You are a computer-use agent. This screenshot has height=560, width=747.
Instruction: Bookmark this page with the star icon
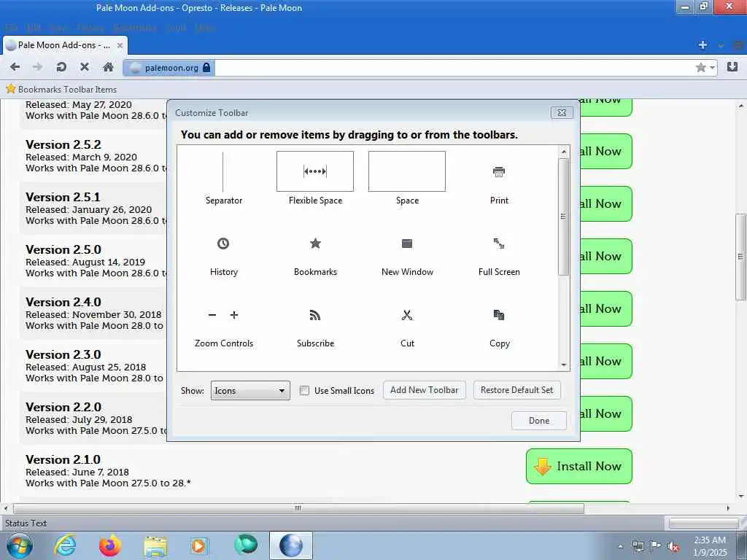pos(700,67)
